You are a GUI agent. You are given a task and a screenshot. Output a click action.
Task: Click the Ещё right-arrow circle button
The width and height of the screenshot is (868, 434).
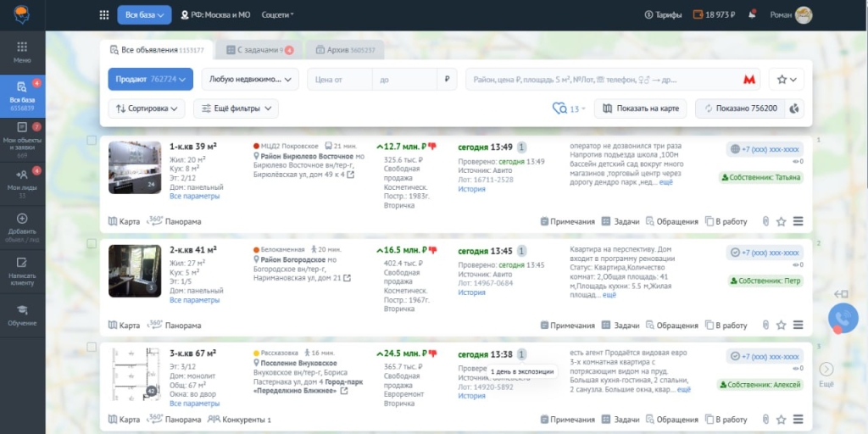point(826,370)
